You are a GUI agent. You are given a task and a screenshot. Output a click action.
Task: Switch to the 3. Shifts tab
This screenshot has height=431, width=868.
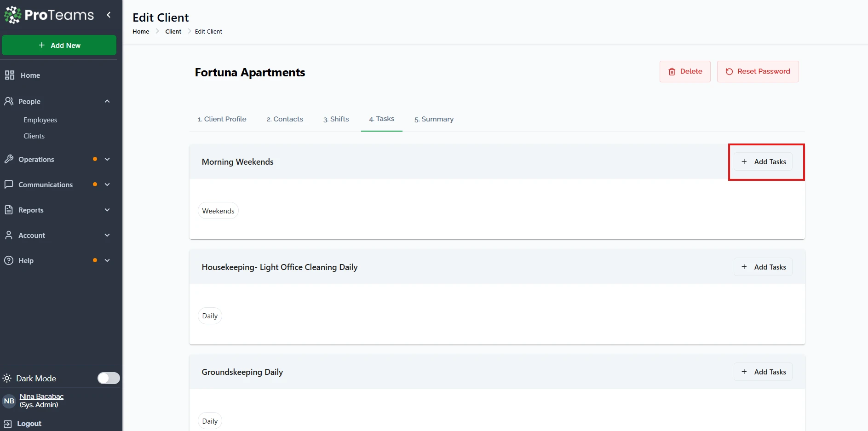pos(336,119)
